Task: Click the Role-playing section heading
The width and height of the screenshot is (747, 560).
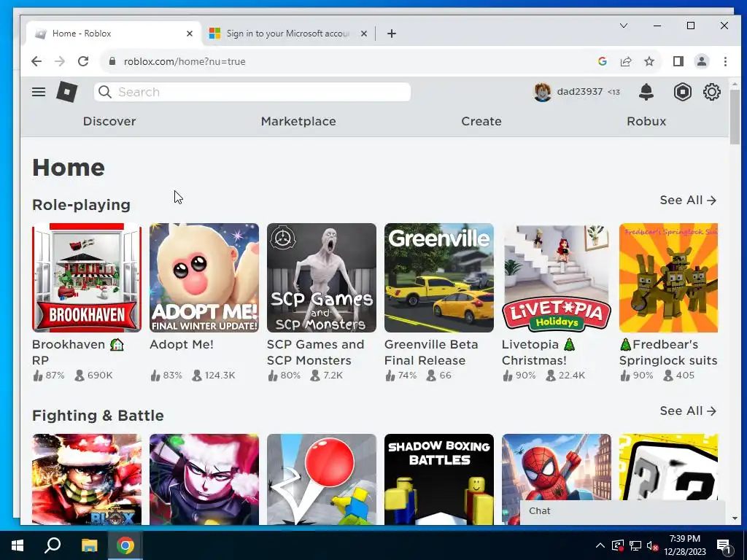Action: tap(81, 205)
